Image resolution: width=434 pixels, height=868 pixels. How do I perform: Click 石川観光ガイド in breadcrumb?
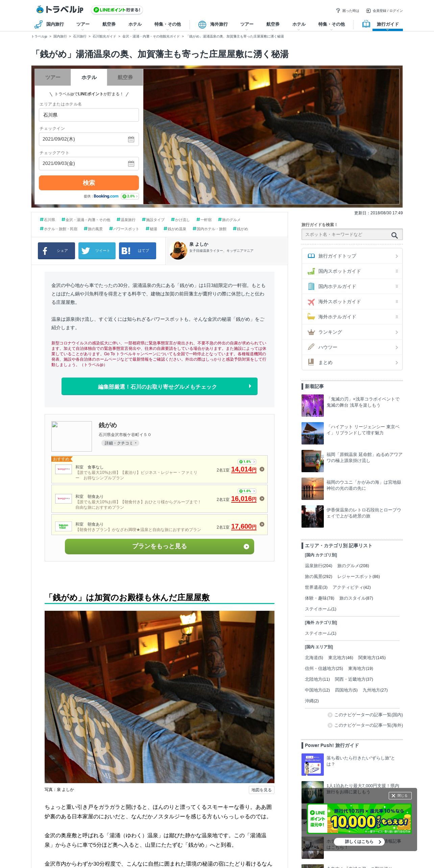point(104,37)
